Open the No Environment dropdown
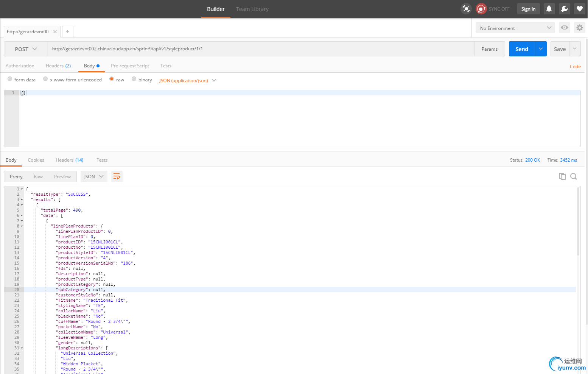588x374 pixels. click(x=515, y=28)
